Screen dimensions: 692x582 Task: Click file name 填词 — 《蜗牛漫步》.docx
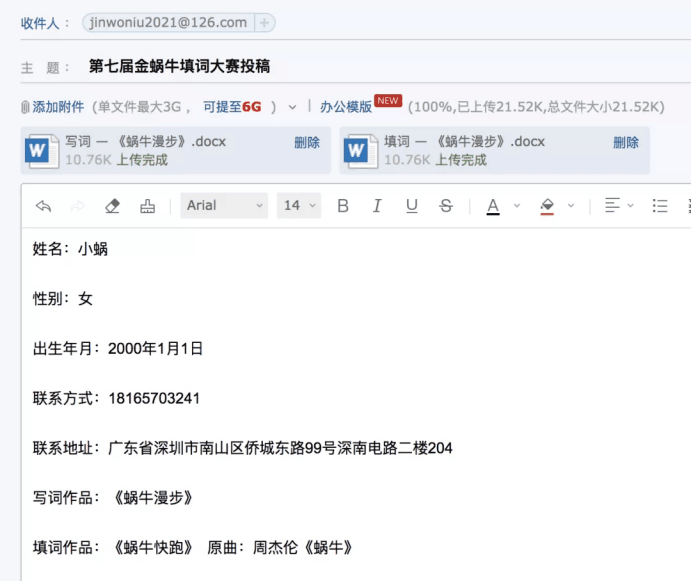click(464, 142)
